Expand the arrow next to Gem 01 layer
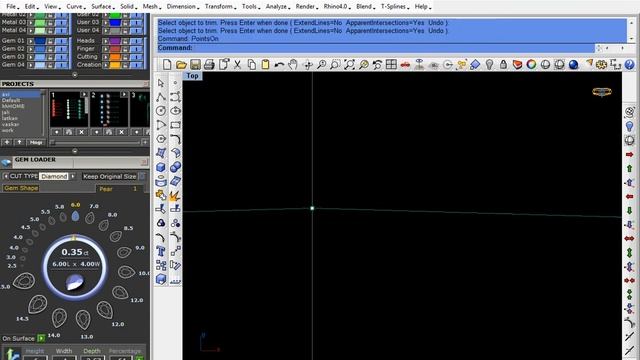Viewport: 640px width, 360px height. [x=31, y=41]
